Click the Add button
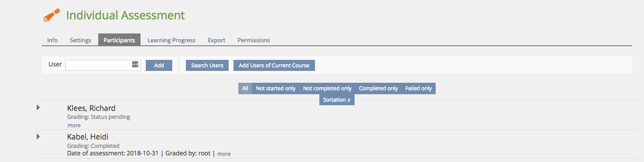 (159, 65)
